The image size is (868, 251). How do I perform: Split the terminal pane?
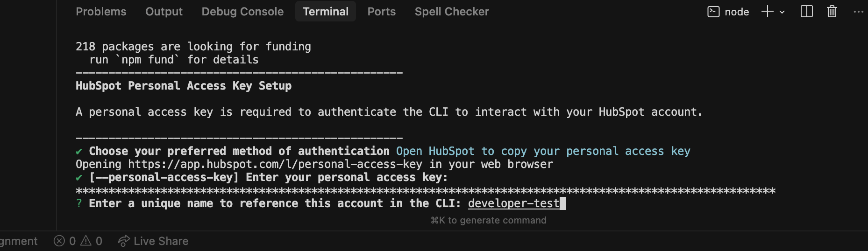click(x=807, y=12)
